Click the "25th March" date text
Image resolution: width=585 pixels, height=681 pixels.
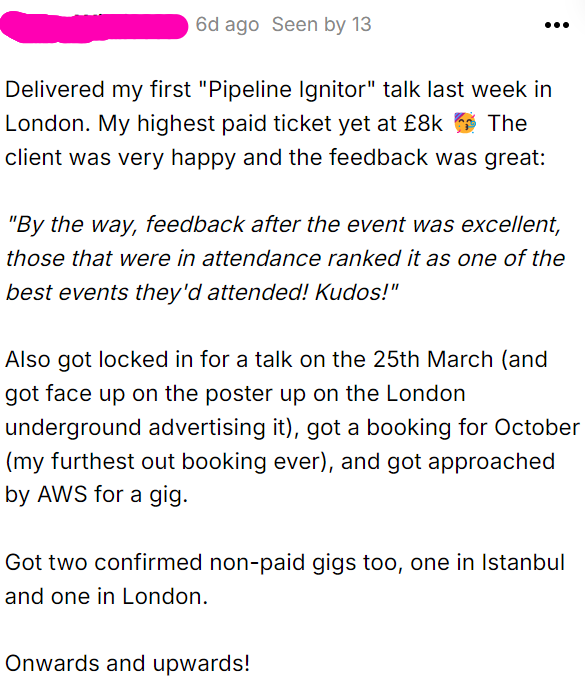[433, 360]
